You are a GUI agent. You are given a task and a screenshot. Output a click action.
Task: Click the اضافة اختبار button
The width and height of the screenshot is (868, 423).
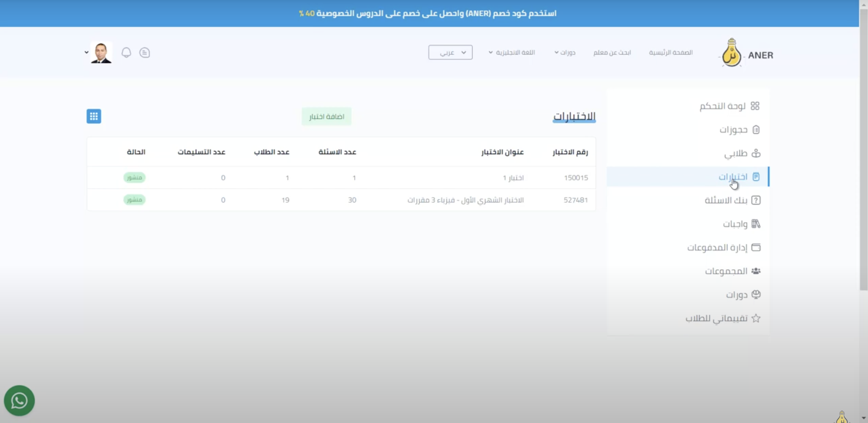[326, 117]
